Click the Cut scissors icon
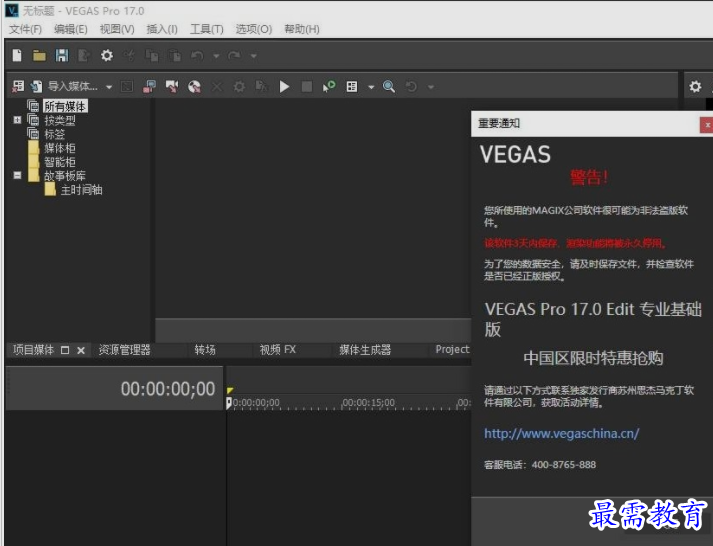Viewport: 713px width, 546px height. point(130,55)
